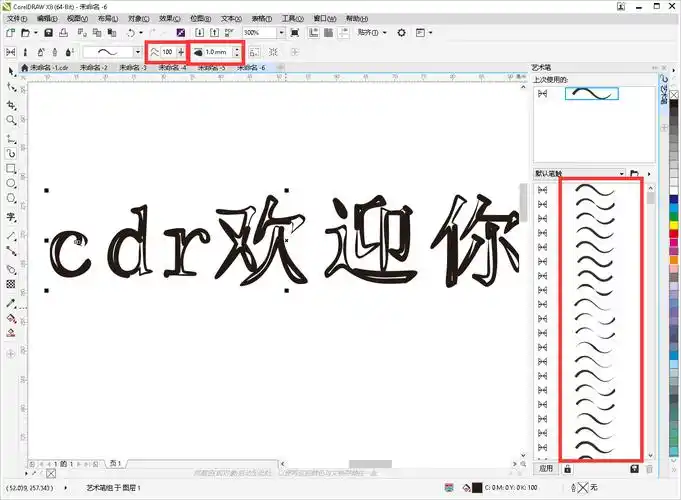Select the Sprayer artistic media mode
681x500 pixels.
pyautogui.click(x=40, y=52)
